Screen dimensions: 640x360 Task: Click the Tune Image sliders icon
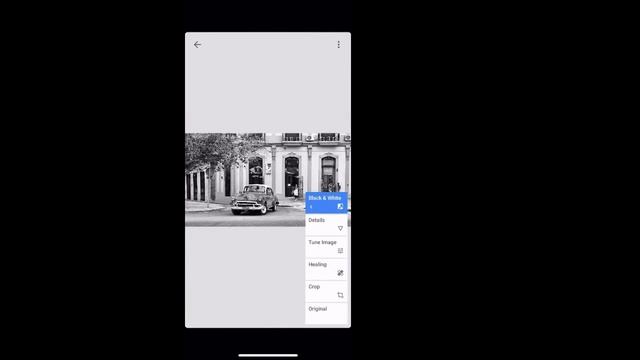(x=340, y=251)
